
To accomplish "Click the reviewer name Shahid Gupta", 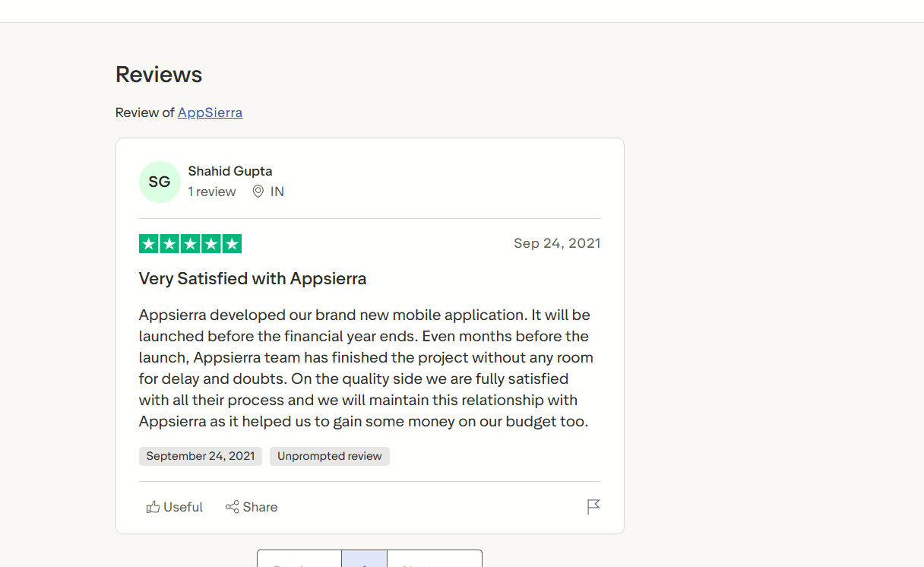I will coord(230,171).
